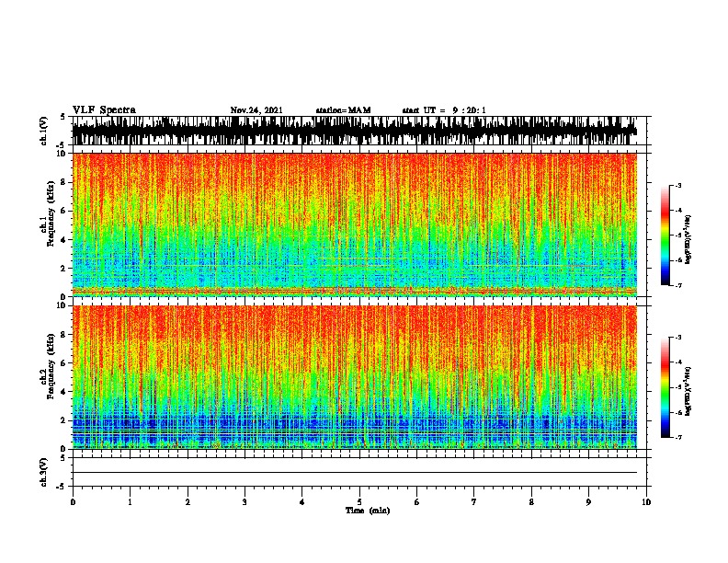
Task: Click the time axis tick label '8'
Action: coord(531,502)
